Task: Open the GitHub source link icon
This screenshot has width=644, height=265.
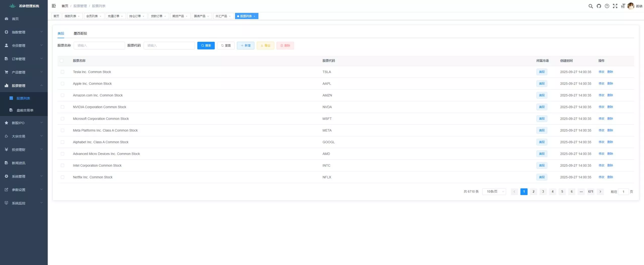Action: (x=599, y=6)
